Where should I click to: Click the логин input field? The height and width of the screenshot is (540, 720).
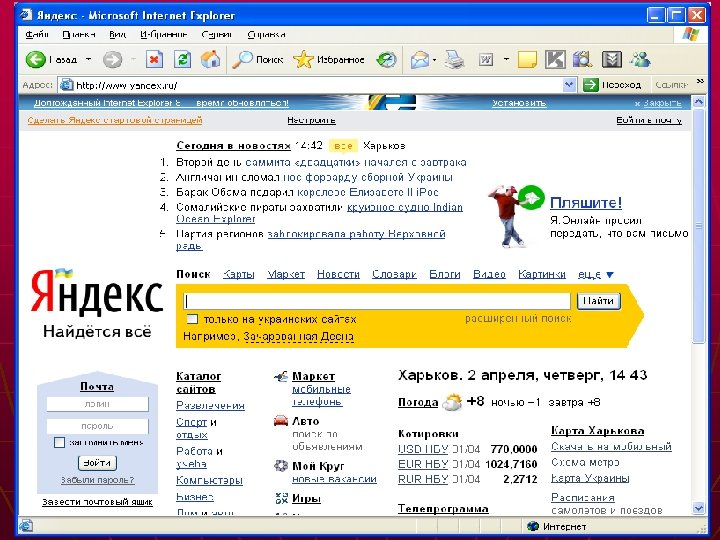tap(97, 404)
